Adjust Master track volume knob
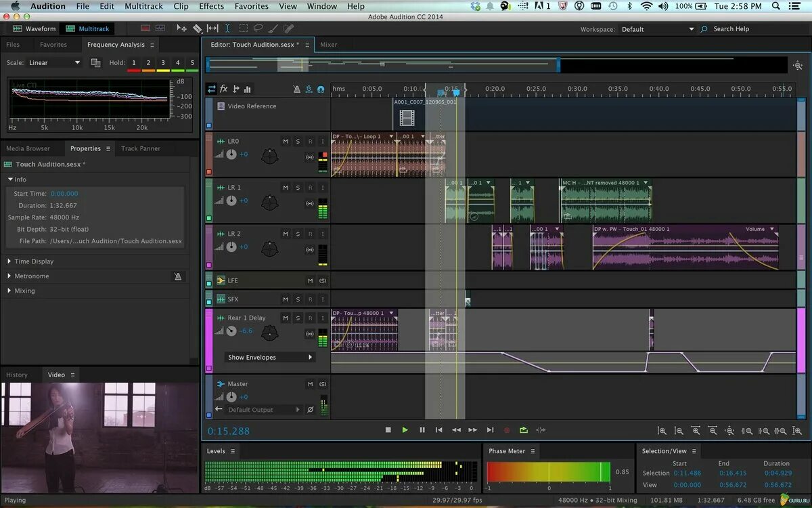The width and height of the screenshot is (812, 508). click(231, 397)
